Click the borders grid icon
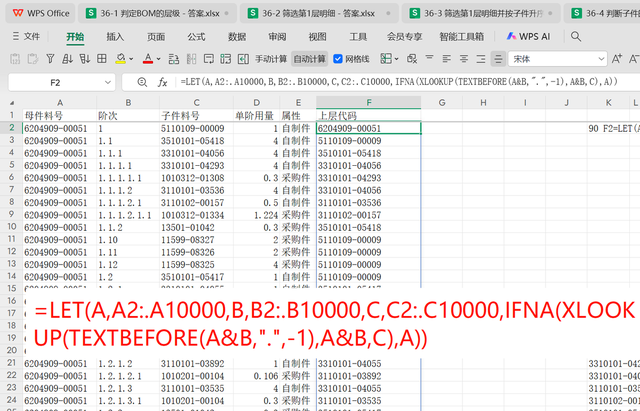This screenshot has width=640, height=411. click(102, 59)
